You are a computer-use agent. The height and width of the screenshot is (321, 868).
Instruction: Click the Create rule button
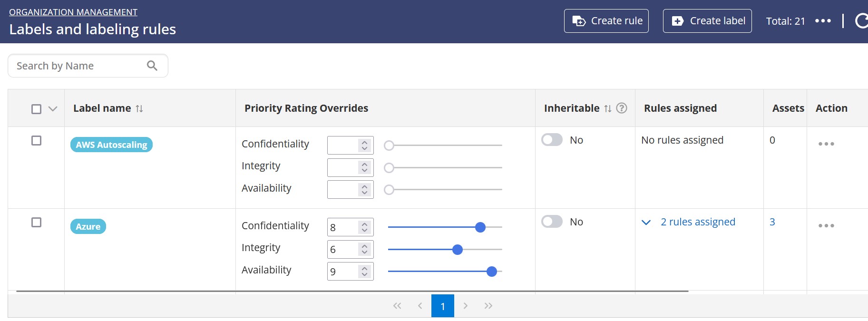tap(606, 21)
